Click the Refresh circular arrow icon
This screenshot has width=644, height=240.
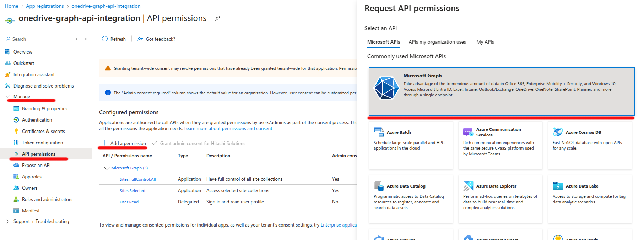[x=105, y=39]
